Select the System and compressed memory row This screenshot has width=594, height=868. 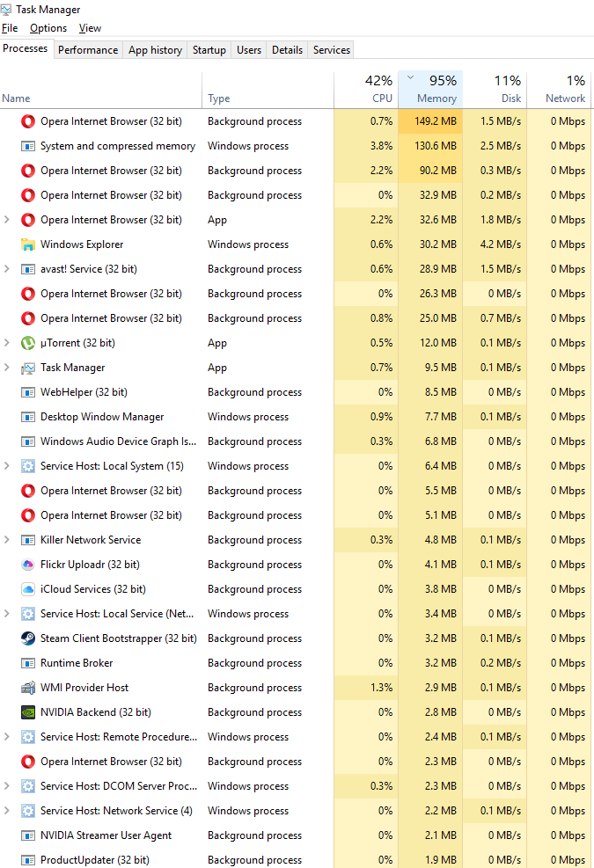tap(296, 146)
